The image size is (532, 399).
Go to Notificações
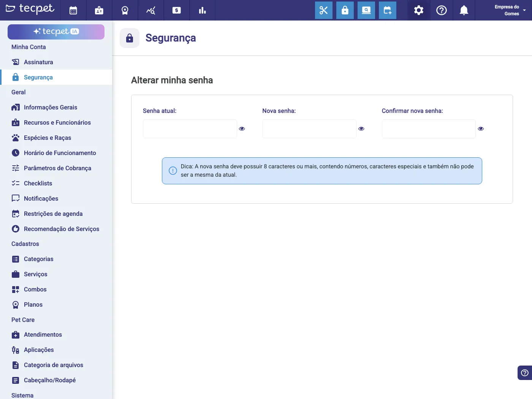(56, 199)
